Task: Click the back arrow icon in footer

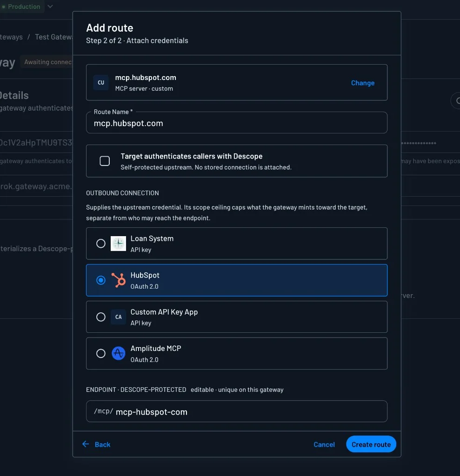Action: (x=86, y=444)
